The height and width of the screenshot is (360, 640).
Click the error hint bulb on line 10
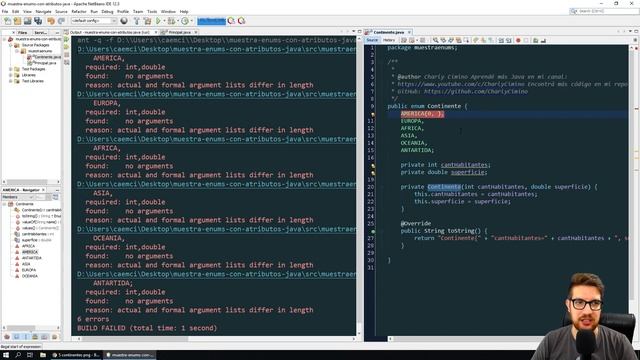[x=372, y=114]
